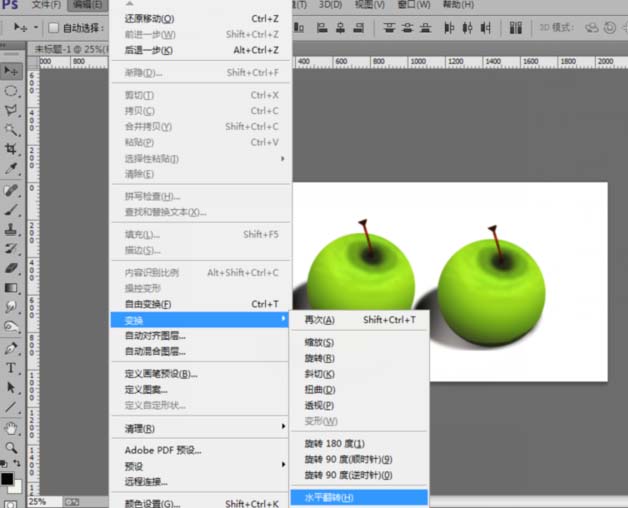628x508 pixels.
Task: Swap foreground and background colors
Action: (20, 463)
